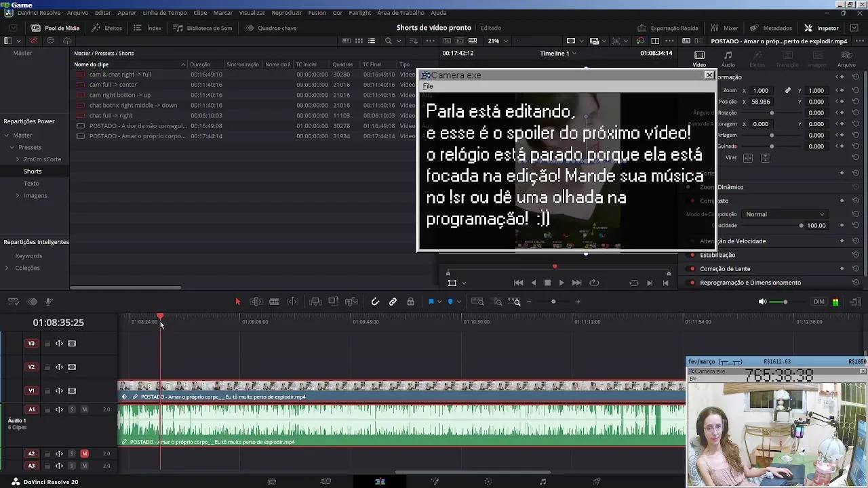This screenshot has height=488, width=868.
Task: Edit the Posição X value 58.986
Action: pos(761,102)
